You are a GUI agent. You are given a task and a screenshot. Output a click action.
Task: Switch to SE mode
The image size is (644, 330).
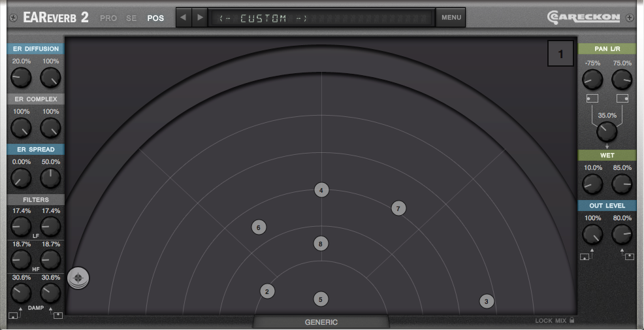pyautogui.click(x=131, y=18)
